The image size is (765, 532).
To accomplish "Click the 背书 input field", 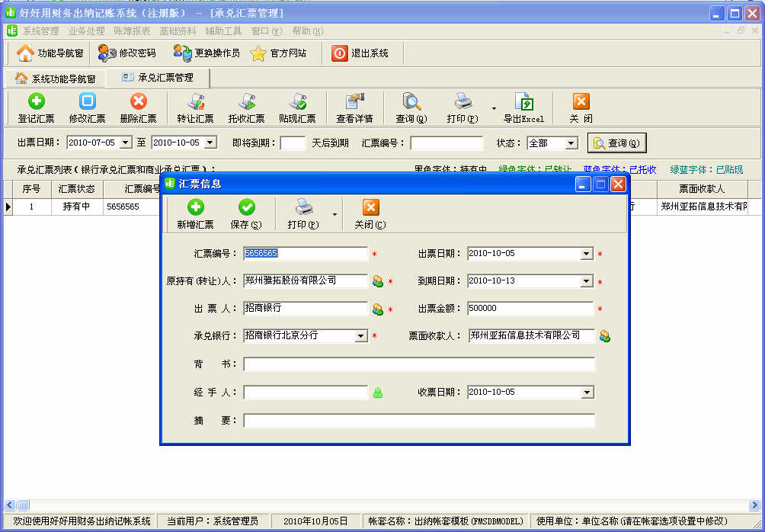I will tap(419, 365).
